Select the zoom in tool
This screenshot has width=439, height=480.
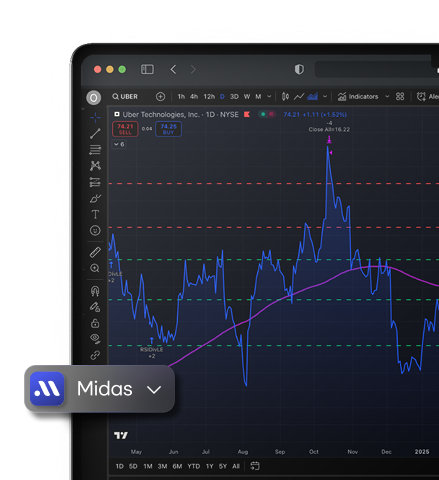(x=95, y=268)
